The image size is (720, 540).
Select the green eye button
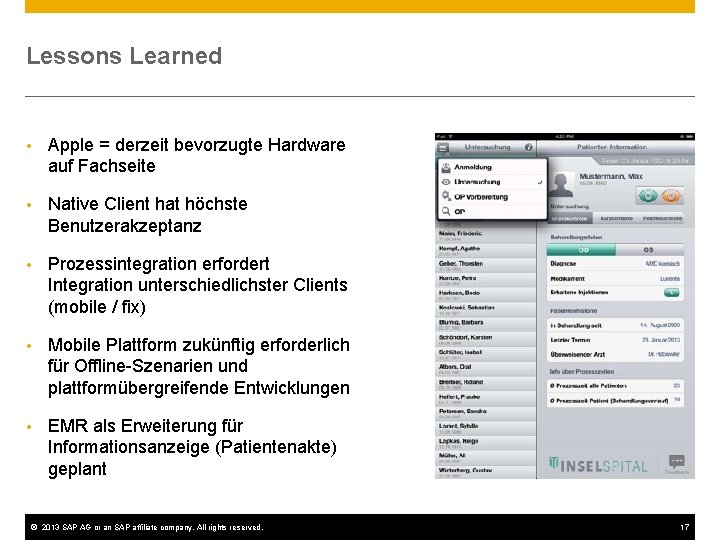tap(648, 196)
